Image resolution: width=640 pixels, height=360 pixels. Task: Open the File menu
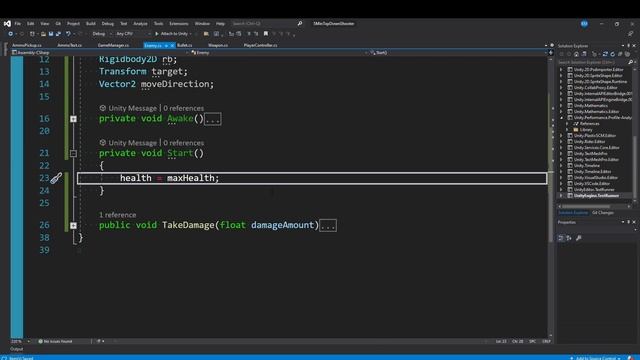18,24
